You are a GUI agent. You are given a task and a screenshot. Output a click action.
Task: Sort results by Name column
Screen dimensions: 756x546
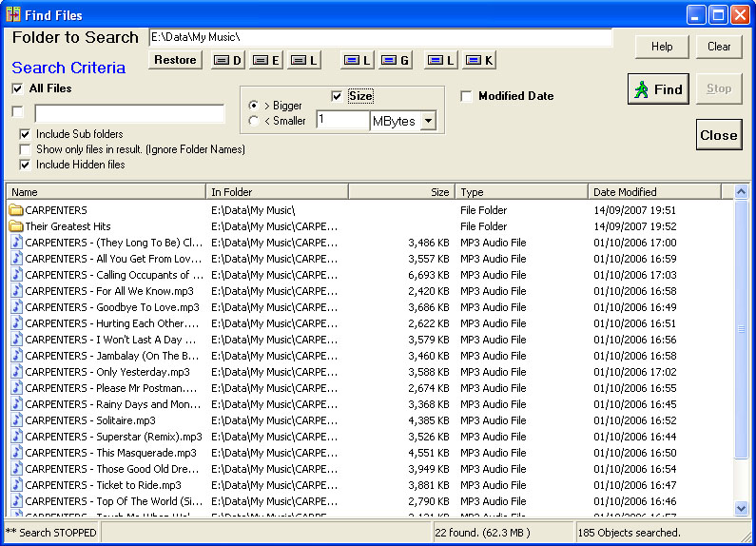107,192
